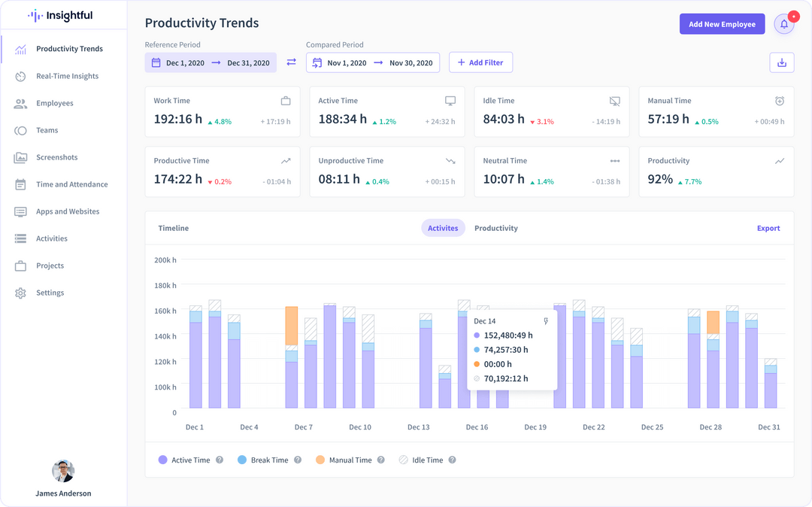This screenshot has width=812, height=507.
Task: Toggle the Active Time legend series
Action: [184, 460]
